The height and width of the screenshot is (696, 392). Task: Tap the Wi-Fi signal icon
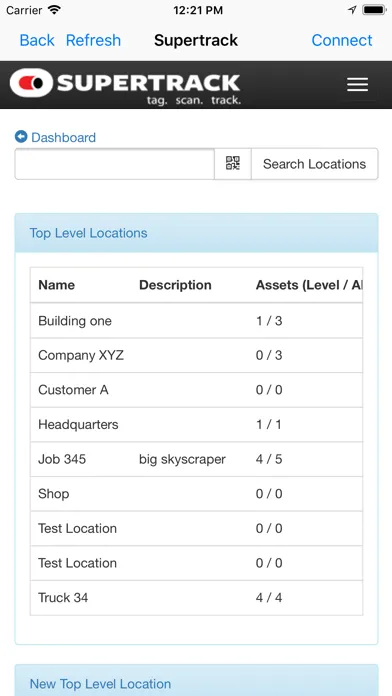(55, 10)
